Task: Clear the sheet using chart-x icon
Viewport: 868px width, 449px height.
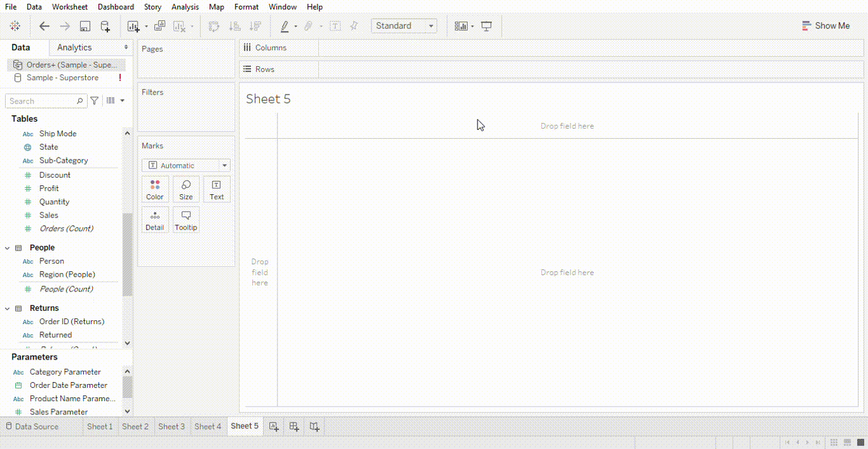Action: pos(179,26)
